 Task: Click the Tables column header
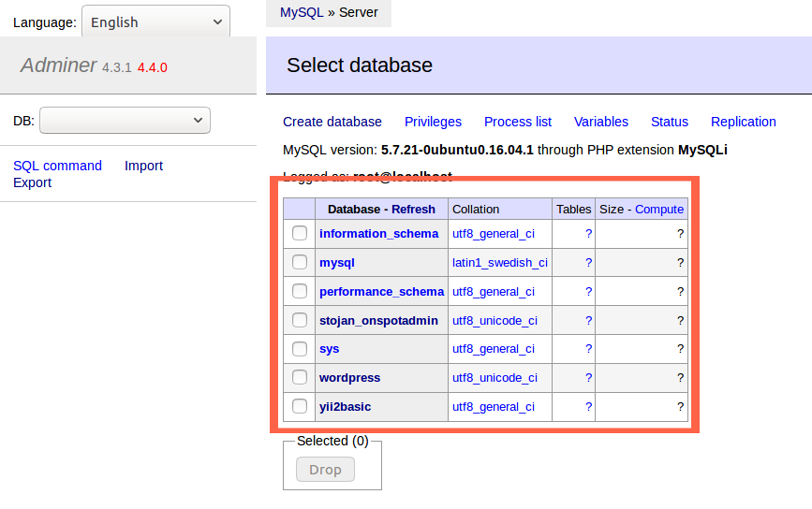click(573, 209)
